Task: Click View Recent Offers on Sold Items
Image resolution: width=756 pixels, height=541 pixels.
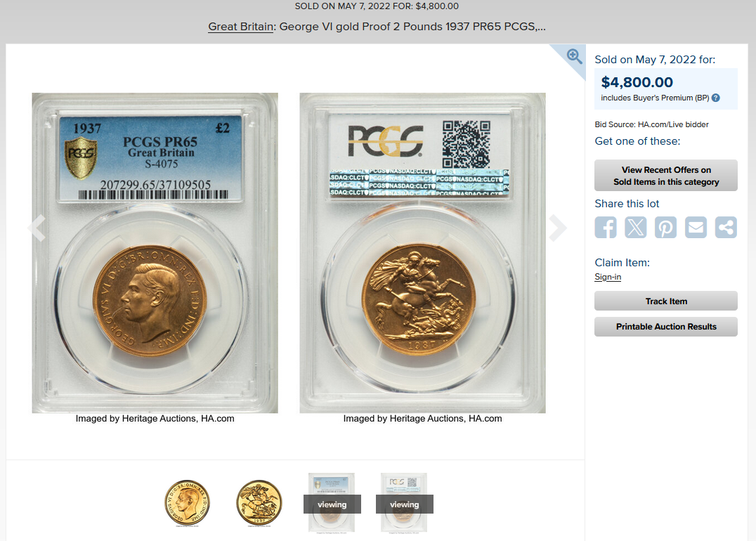Action: pyautogui.click(x=666, y=176)
